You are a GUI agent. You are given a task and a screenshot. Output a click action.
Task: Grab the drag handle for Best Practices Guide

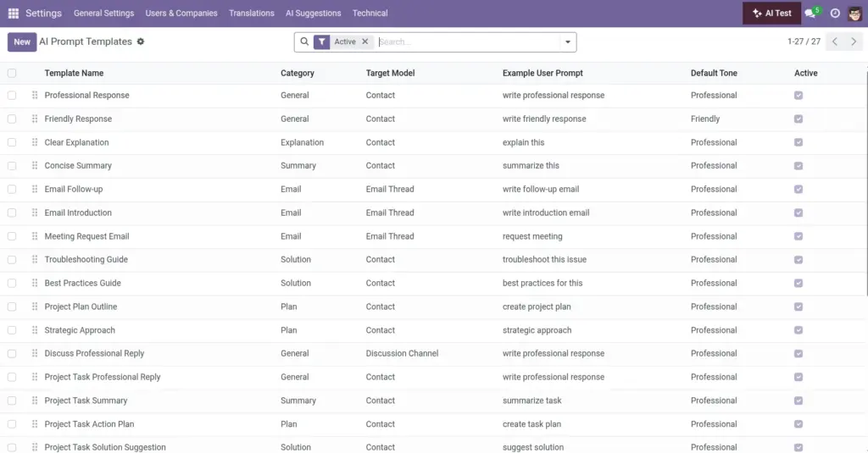click(35, 283)
